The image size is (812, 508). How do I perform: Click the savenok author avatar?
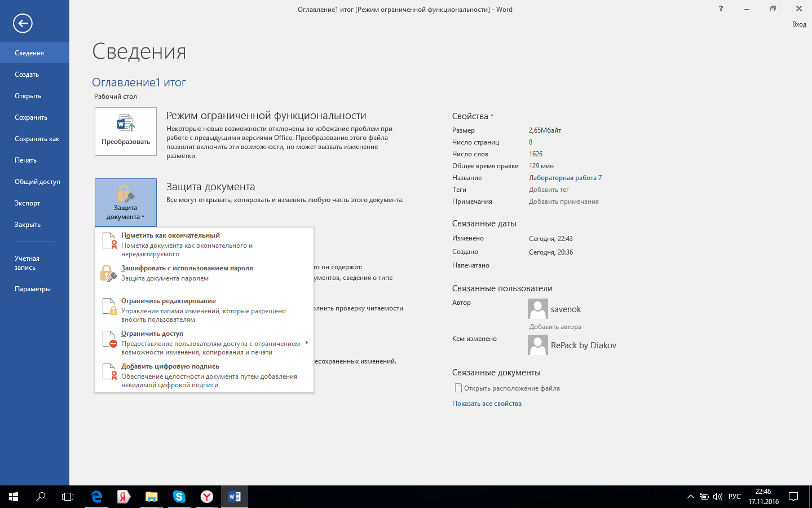click(538, 309)
